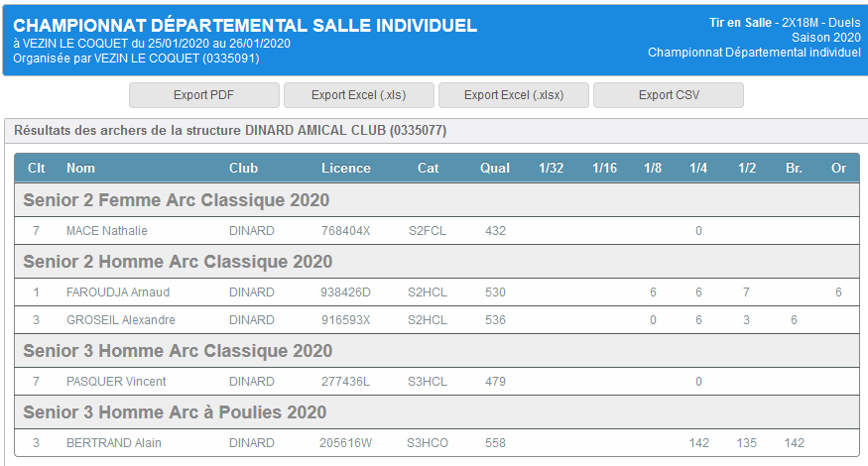This screenshot has height=466, width=868.
Task: Select archer GROSEIL Alexandre
Action: [120, 320]
